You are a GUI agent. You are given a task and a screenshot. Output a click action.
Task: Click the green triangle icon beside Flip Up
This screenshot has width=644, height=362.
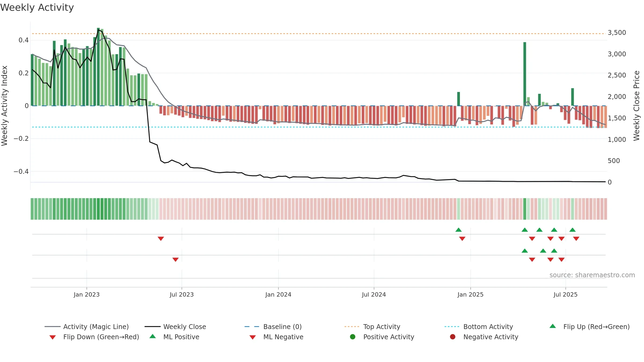(553, 326)
